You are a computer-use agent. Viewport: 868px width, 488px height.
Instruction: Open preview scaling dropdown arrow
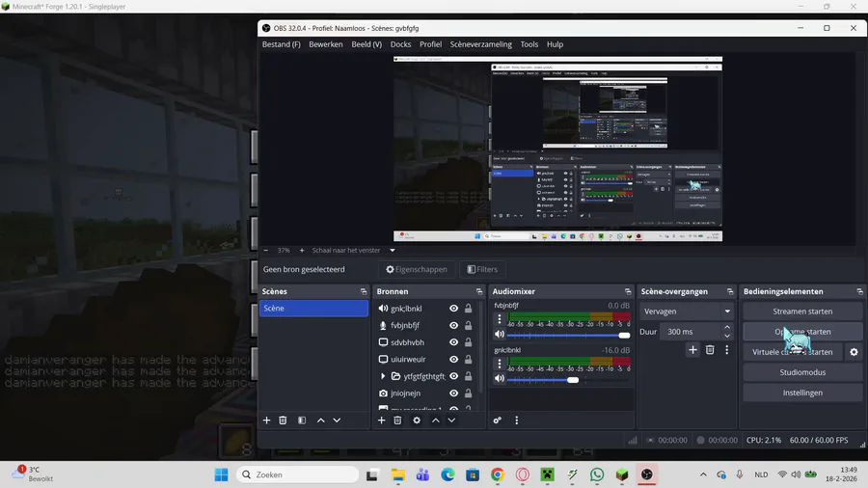pyautogui.click(x=393, y=251)
